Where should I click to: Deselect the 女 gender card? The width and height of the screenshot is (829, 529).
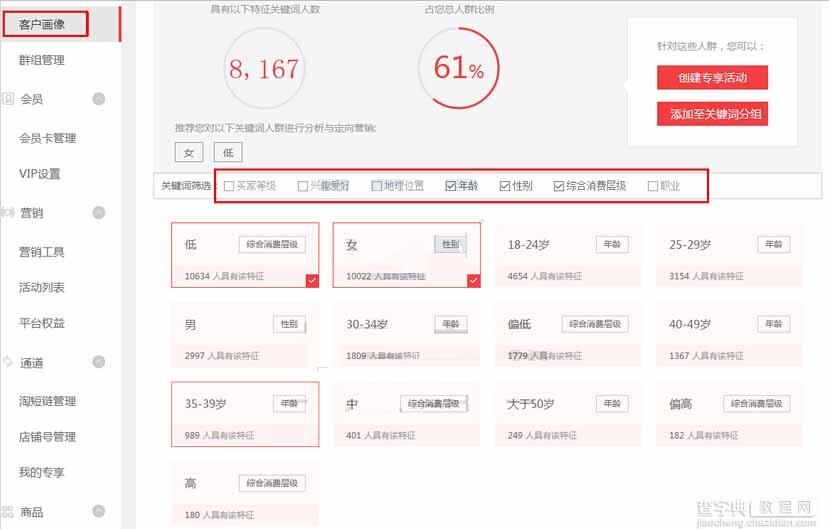(x=407, y=255)
